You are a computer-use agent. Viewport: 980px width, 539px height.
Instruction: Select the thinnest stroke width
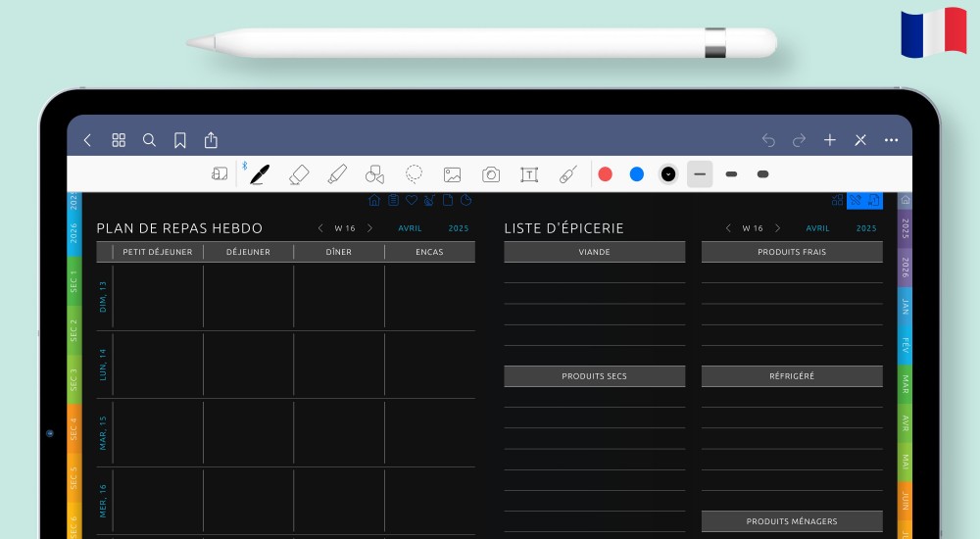coord(700,174)
